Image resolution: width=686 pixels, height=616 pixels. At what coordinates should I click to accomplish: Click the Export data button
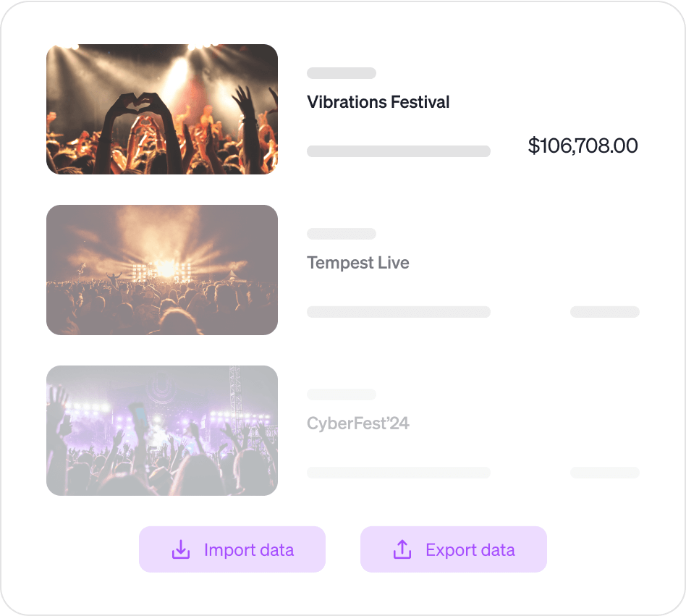tap(454, 549)
